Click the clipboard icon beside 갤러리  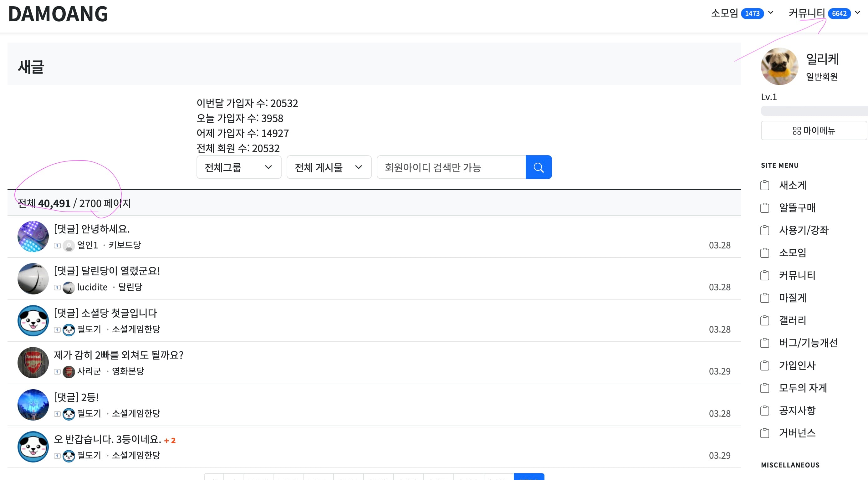764,320
